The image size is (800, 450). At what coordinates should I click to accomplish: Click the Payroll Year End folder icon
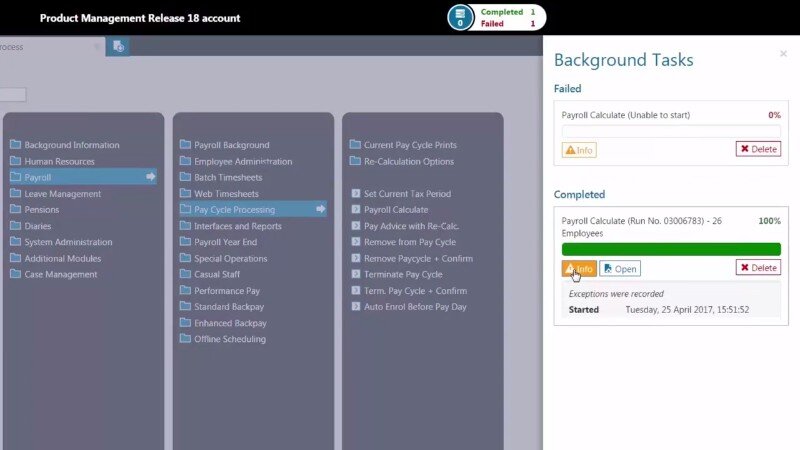tap(185, 242)
